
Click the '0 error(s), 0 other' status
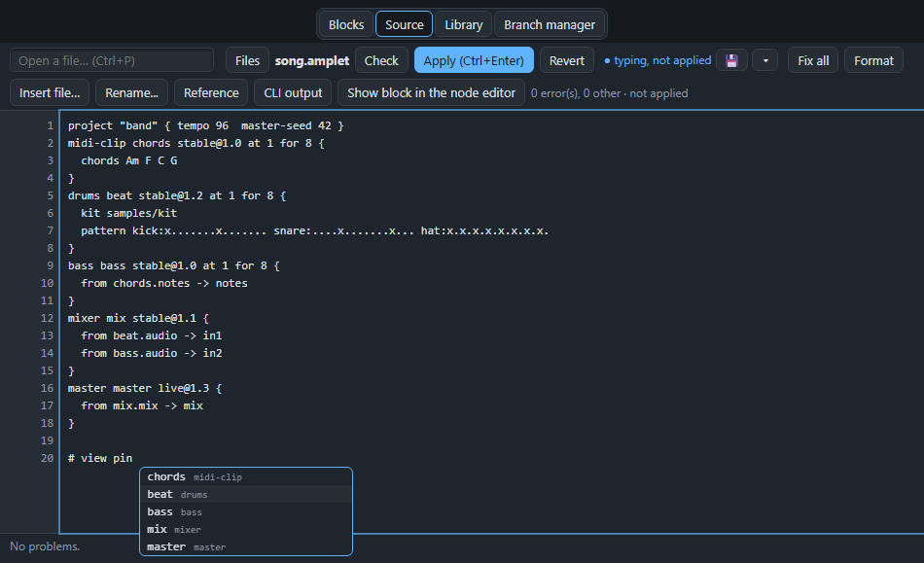click(x=609, y=93)
